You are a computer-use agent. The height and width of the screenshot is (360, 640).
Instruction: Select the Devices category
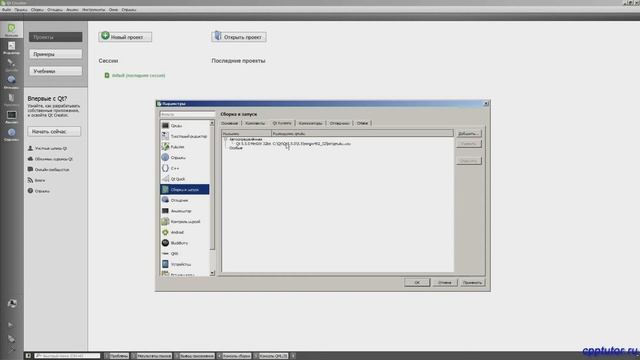(185, 264)
